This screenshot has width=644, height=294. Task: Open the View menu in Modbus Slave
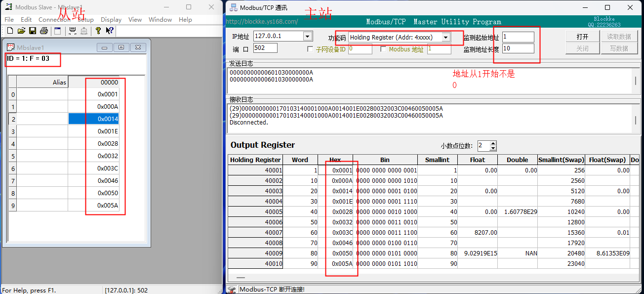click(135, 20)
